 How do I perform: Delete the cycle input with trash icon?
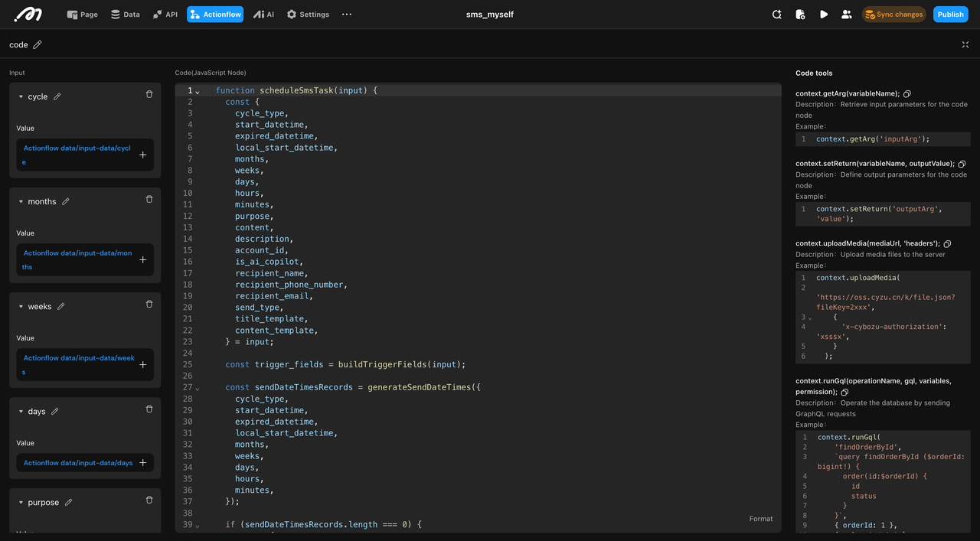[x=149, y=95]
